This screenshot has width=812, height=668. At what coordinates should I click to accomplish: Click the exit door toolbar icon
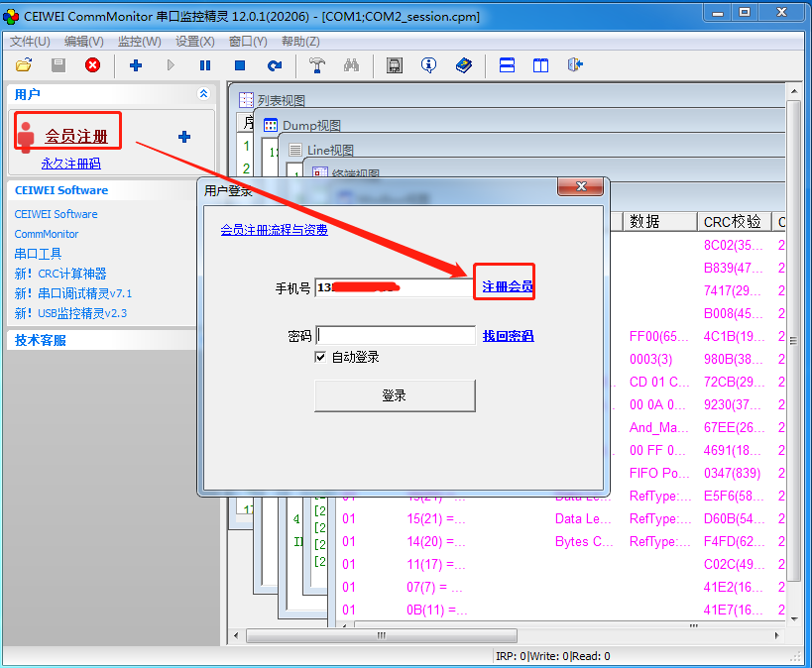(x=575, y=65)
